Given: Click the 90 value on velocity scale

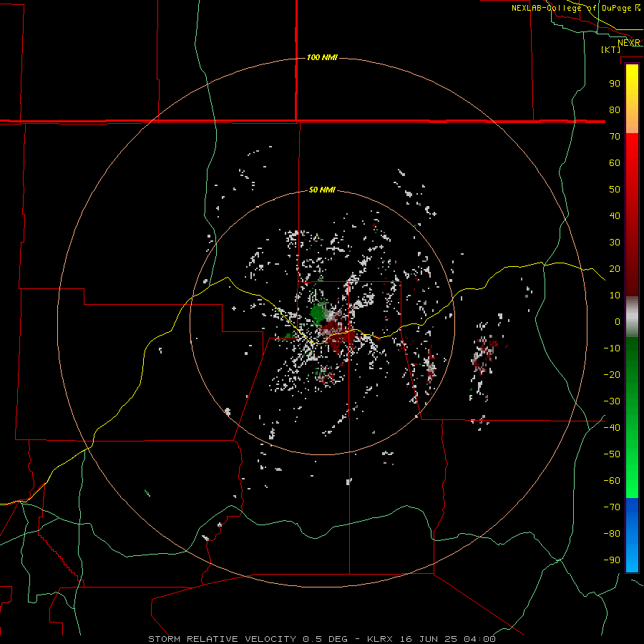Looking at the screenshot, I should (615, 84).
